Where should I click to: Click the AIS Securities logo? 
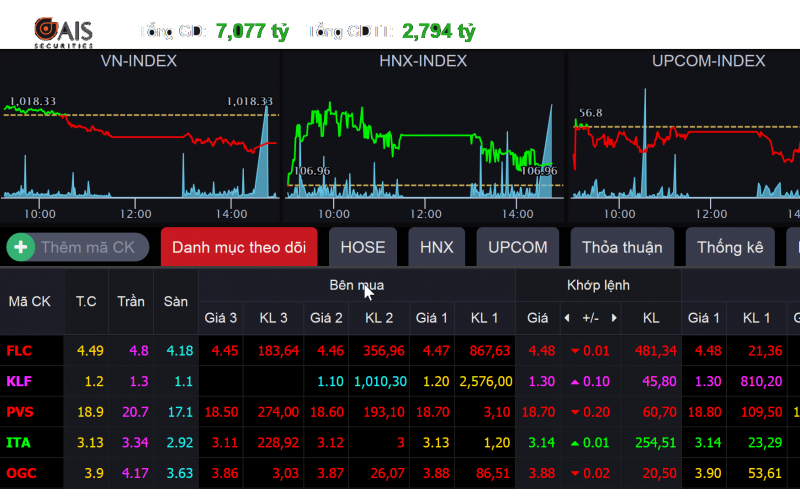(62, 31)
